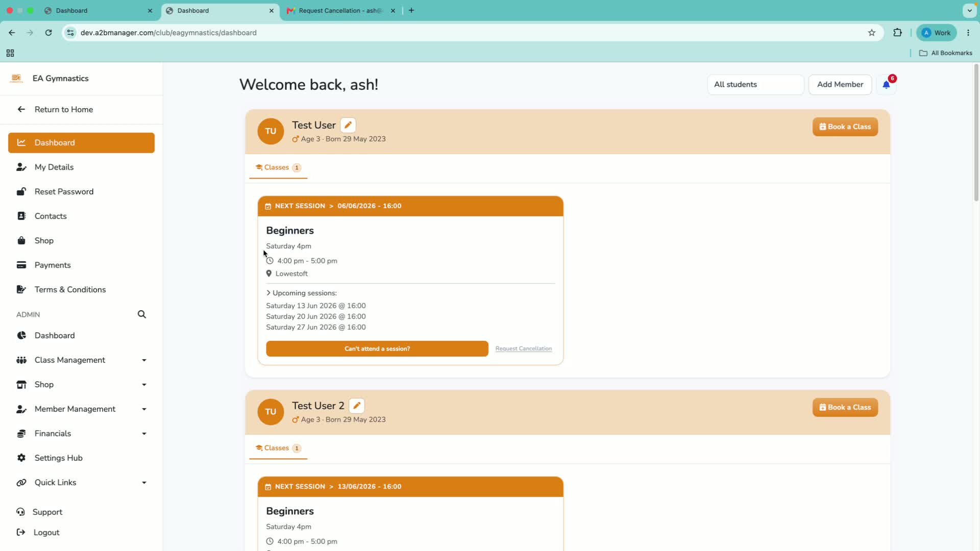
Task: Open the apps grid icon in bookmarks bar
Action: tap(10, 53)
